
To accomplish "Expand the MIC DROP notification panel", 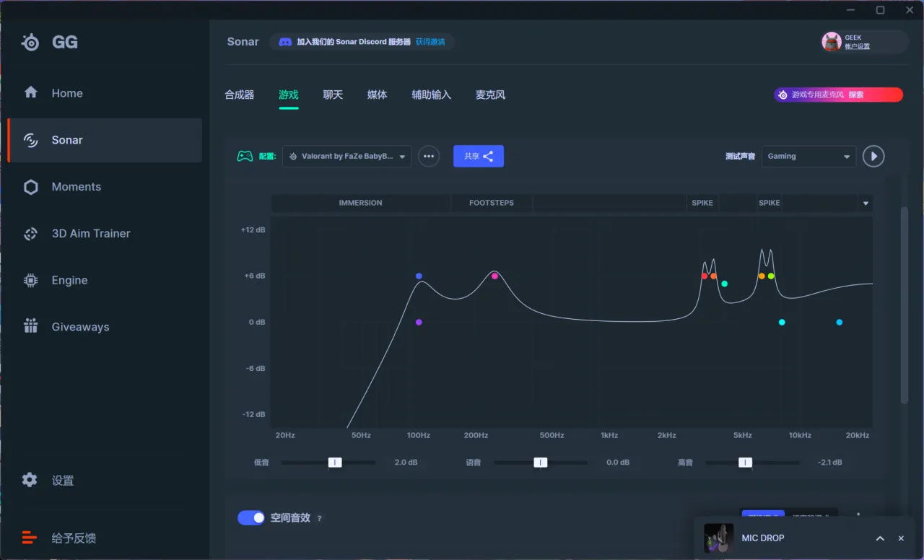I will coord(880,538).
